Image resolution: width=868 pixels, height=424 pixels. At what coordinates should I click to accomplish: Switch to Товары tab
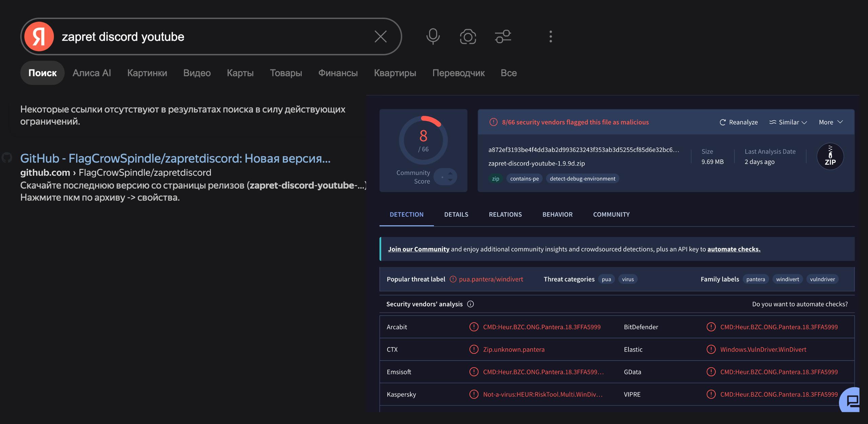click(x=286, y=73)
